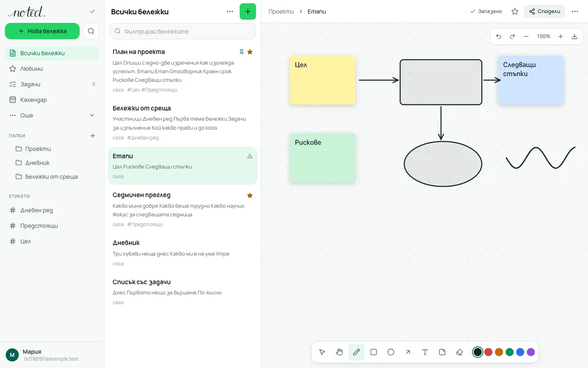
Task: Download the canvas as file
Action: (575, 36)
